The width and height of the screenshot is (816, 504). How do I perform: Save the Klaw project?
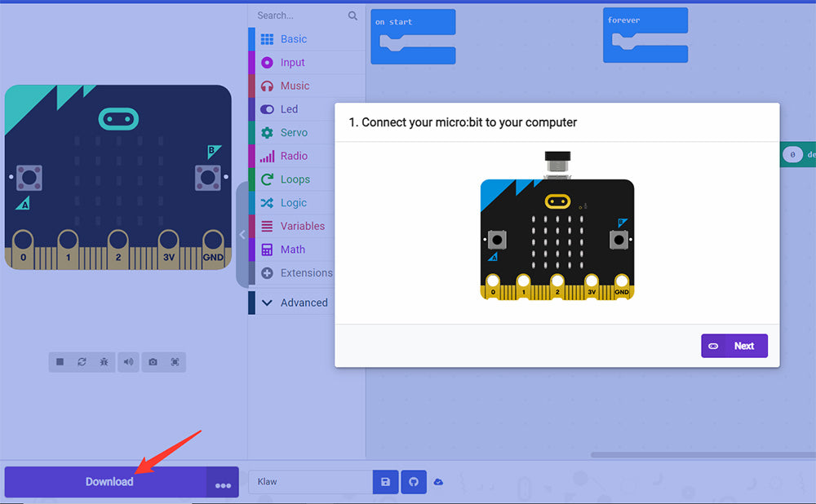pyautogui.click(x=385, y=482)
